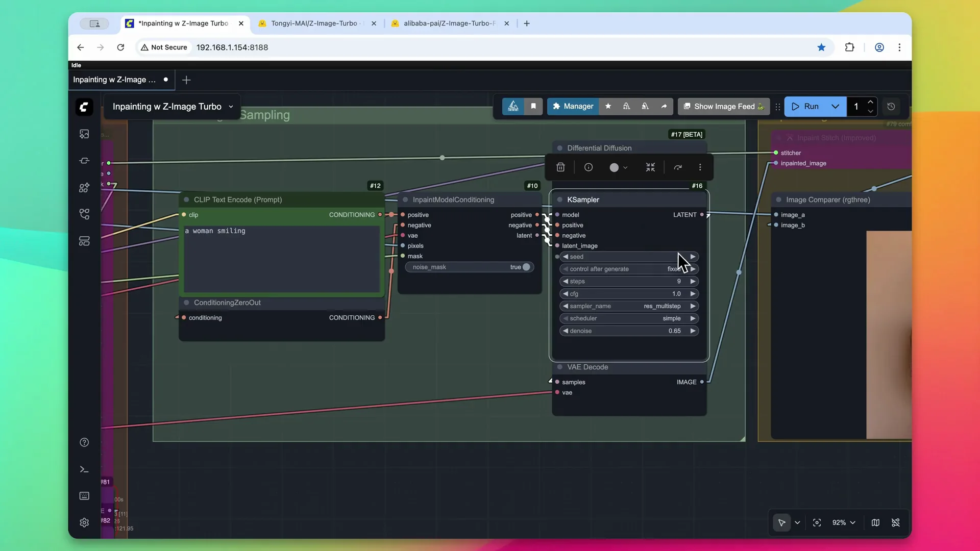The image size is (980, 551).
Task: Click the collapse node arrows icon
Action: (x=650, y=167)
